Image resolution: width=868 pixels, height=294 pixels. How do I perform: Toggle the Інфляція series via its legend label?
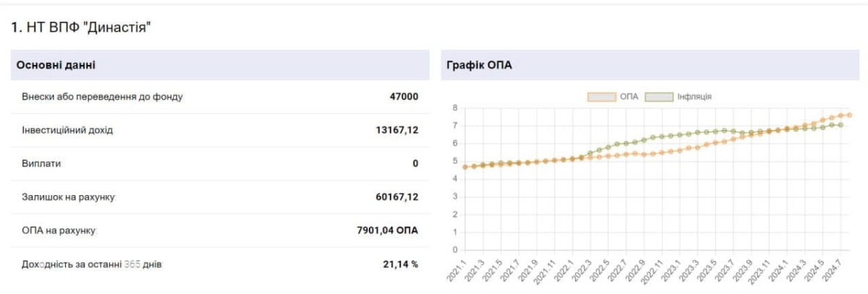[x=694, y=96]
